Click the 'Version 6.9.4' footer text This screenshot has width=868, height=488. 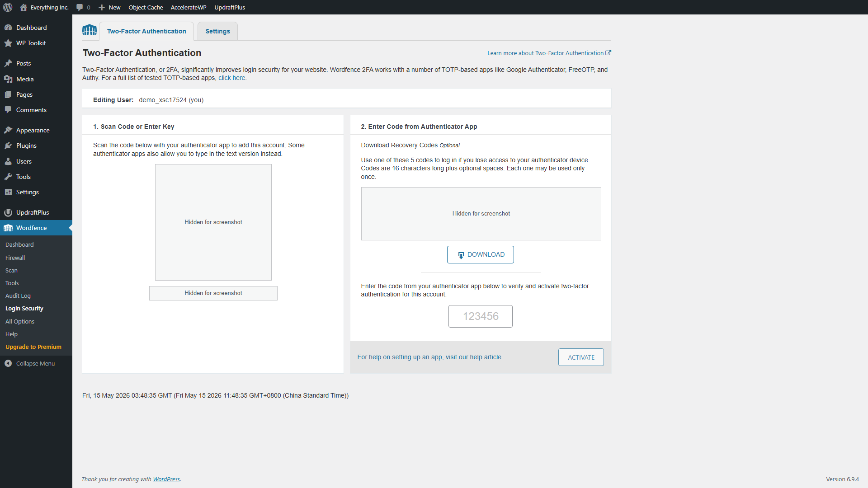[x=842, y=479]
